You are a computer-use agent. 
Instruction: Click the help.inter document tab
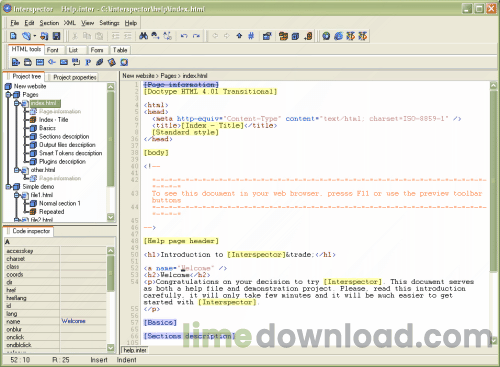[x=135, y=350]
